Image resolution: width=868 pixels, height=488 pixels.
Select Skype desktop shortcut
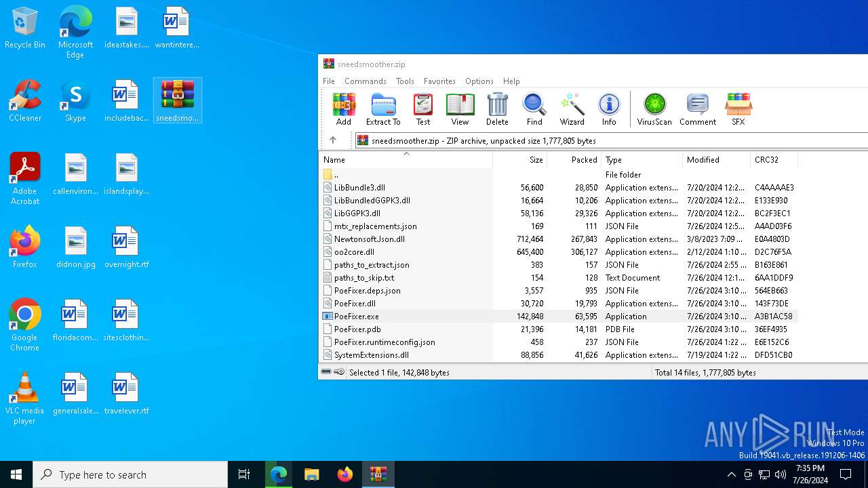pos(75,102)
